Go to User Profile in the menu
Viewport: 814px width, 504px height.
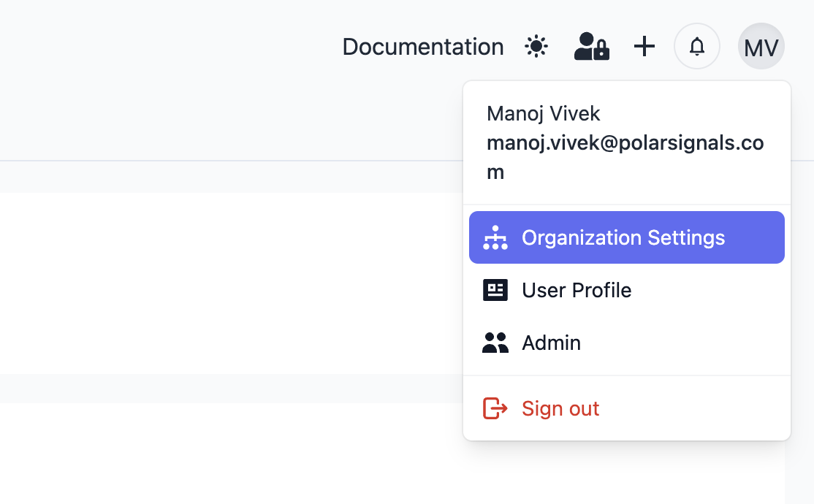point(576,290)
